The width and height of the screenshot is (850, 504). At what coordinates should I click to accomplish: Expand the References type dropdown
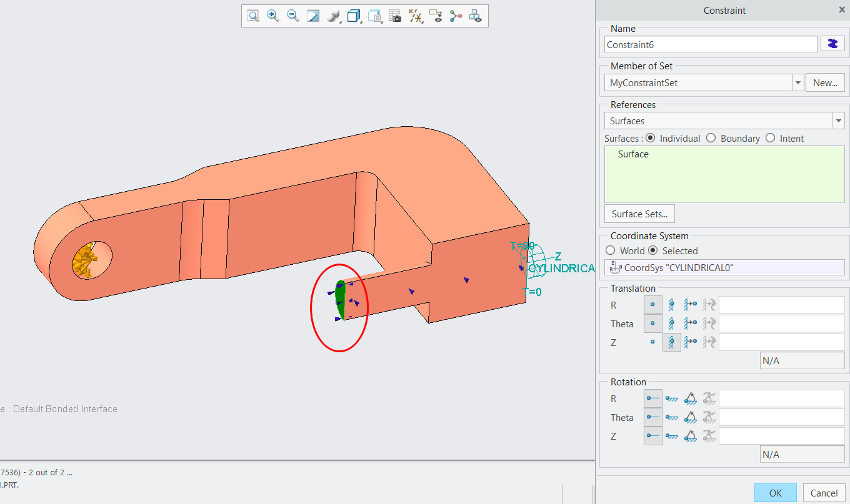[839, 121]
